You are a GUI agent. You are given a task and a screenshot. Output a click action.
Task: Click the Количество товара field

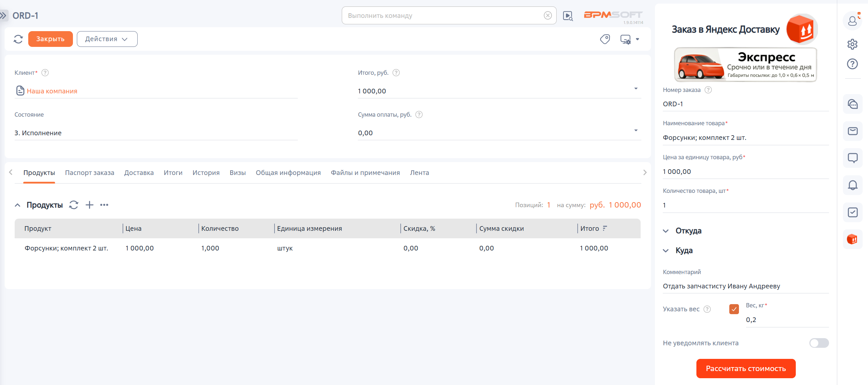click(746, 205)
